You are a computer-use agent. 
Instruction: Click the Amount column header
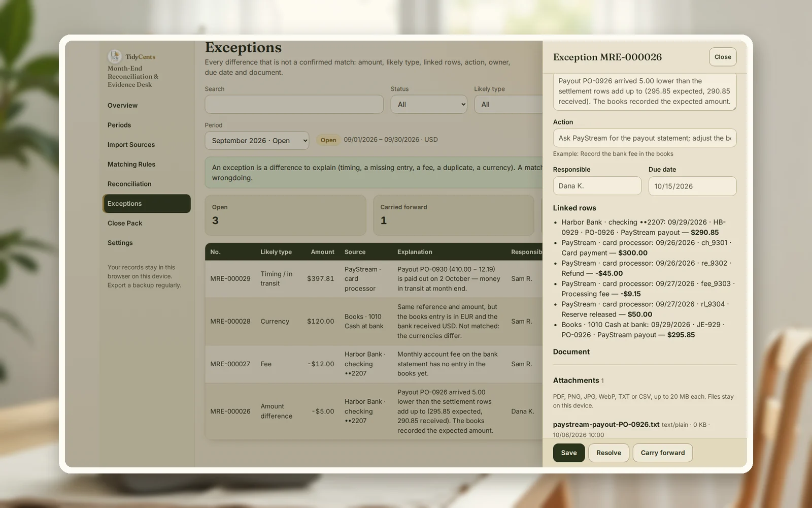[x=322, y=252]
